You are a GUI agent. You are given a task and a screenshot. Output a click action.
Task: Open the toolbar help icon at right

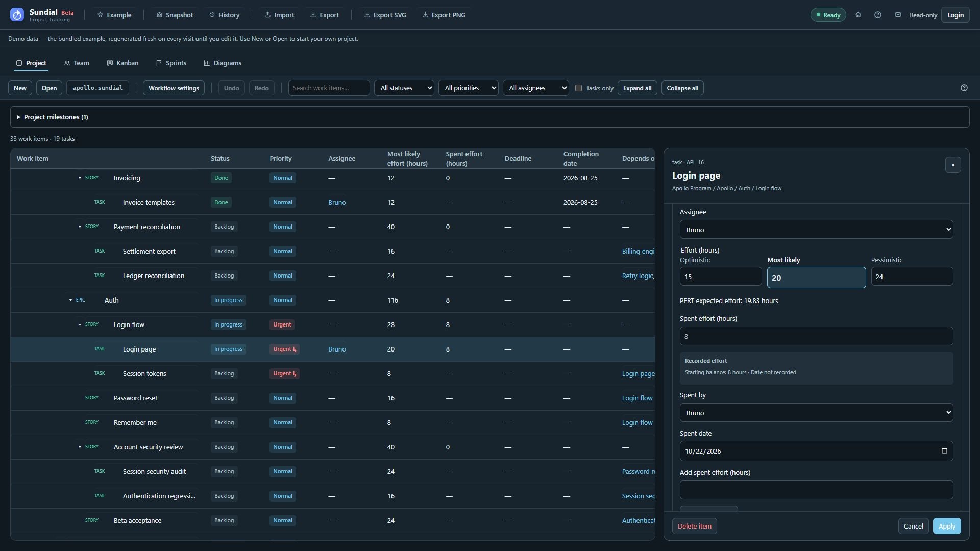pyautogui.click(x=964, y=88)
